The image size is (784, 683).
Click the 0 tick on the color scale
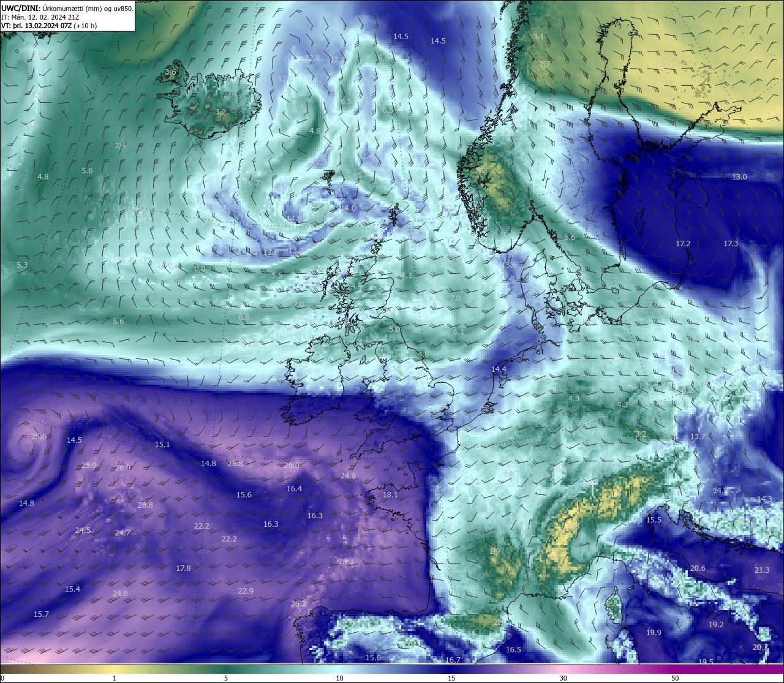pyautogui.click(x=2, y=678)
